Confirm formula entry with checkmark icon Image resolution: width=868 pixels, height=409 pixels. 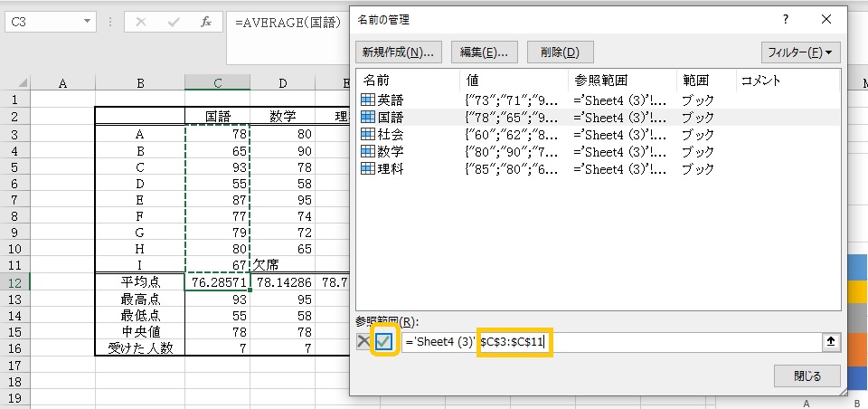pyautogui.click(x=173, y=22)
